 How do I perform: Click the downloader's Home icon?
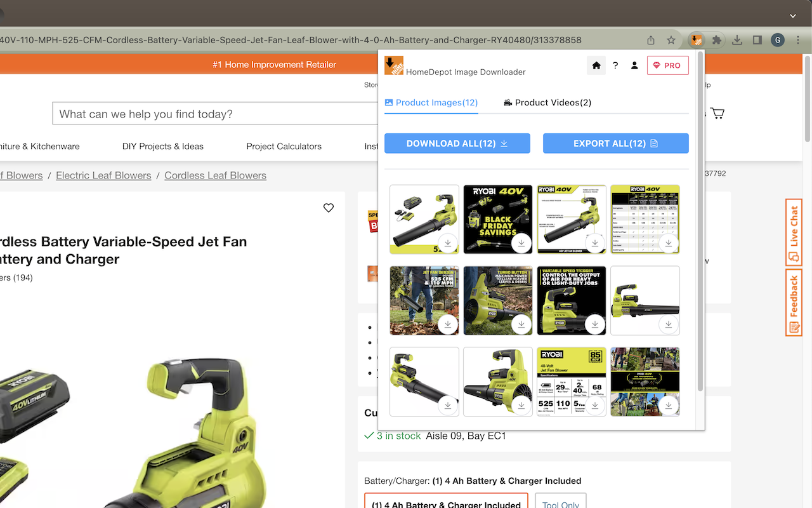pyautogui.click(x=596, y=65)
